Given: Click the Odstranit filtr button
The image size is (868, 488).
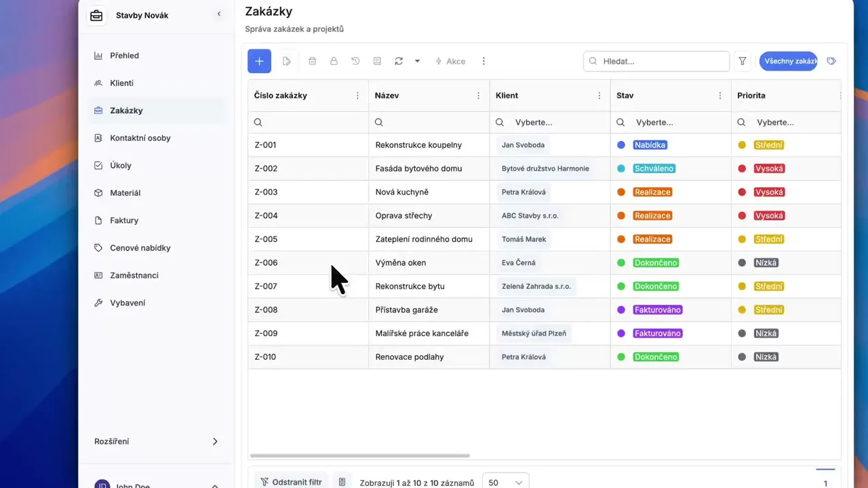Looking at the screenshot, I should pos(291,481).
